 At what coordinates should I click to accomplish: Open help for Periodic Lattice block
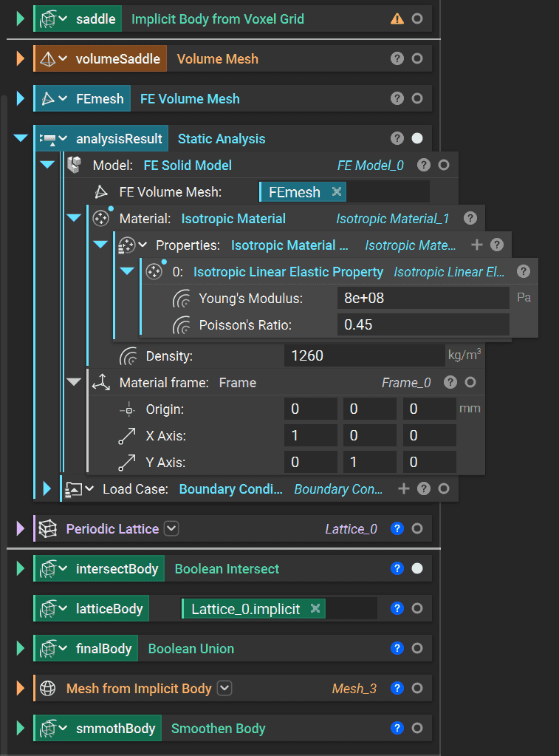coord(397,529)
